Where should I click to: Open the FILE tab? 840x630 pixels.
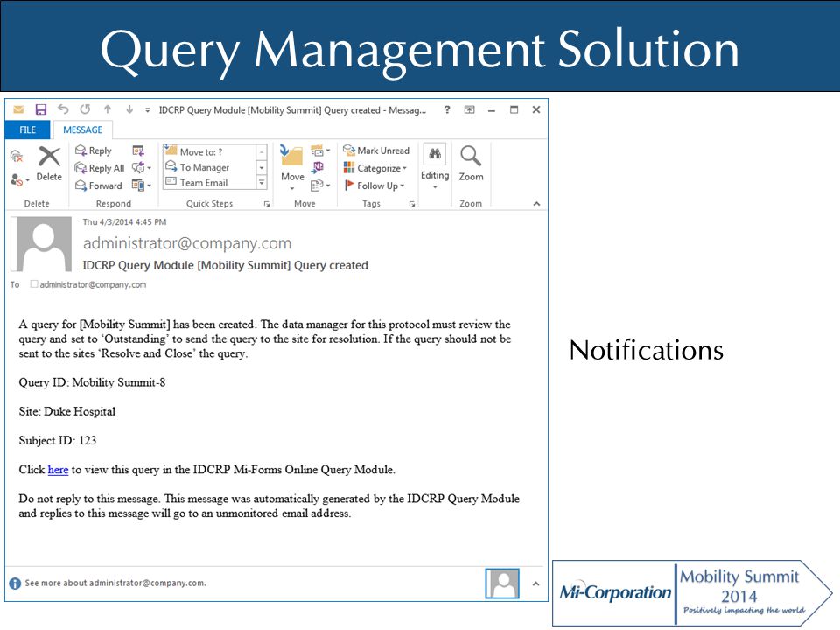pos(27,129)
